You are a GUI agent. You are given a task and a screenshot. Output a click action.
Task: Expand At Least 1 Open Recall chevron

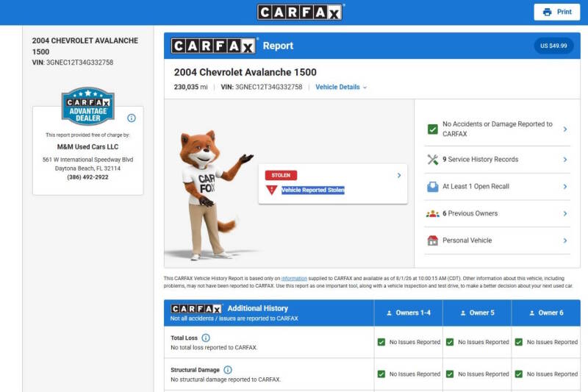pos(565,186)
